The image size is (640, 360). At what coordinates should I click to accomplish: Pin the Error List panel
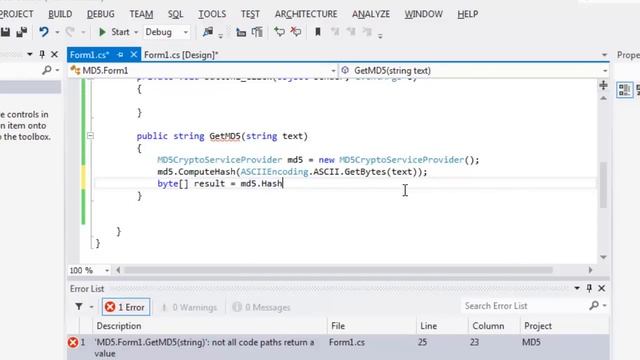[589, 288]
